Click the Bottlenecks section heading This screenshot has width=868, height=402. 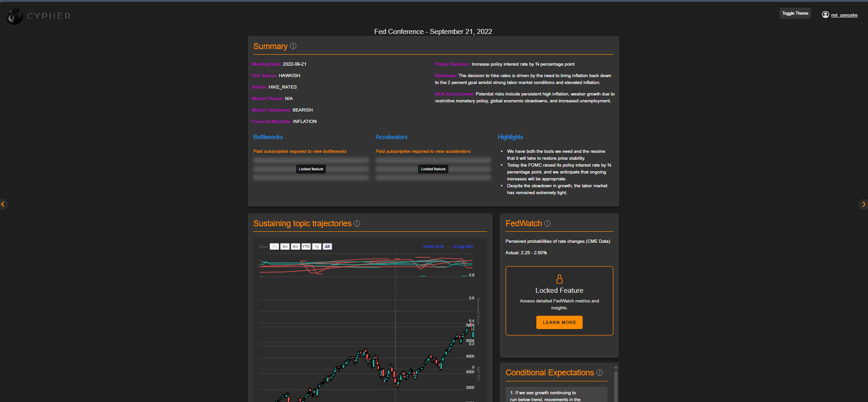268,137
